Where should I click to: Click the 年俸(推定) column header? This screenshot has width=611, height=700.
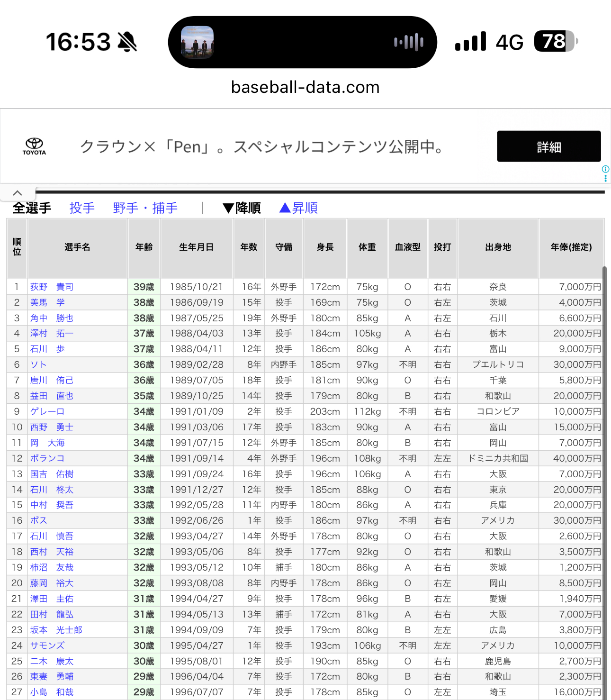click(x=571, y=247)
